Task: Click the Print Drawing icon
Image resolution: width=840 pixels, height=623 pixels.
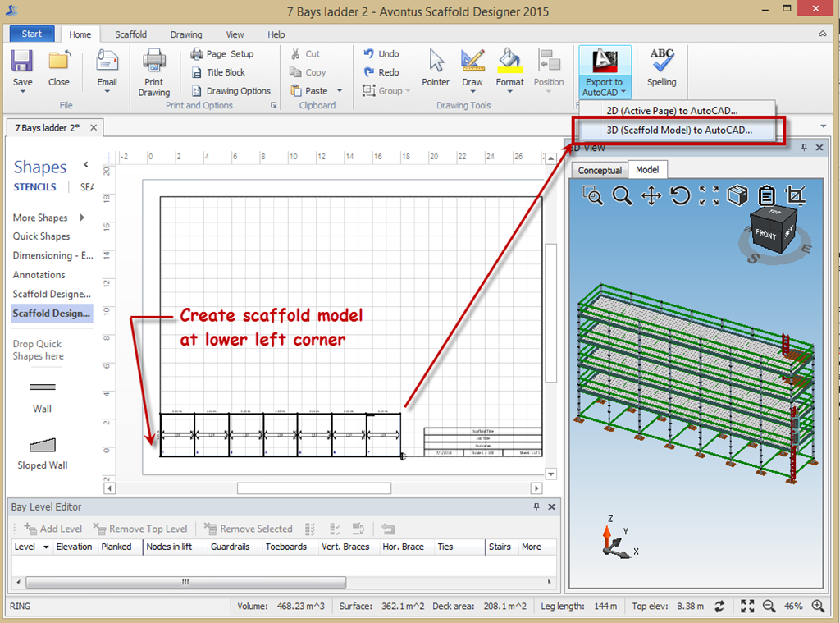Action: [x=153, y=61]
